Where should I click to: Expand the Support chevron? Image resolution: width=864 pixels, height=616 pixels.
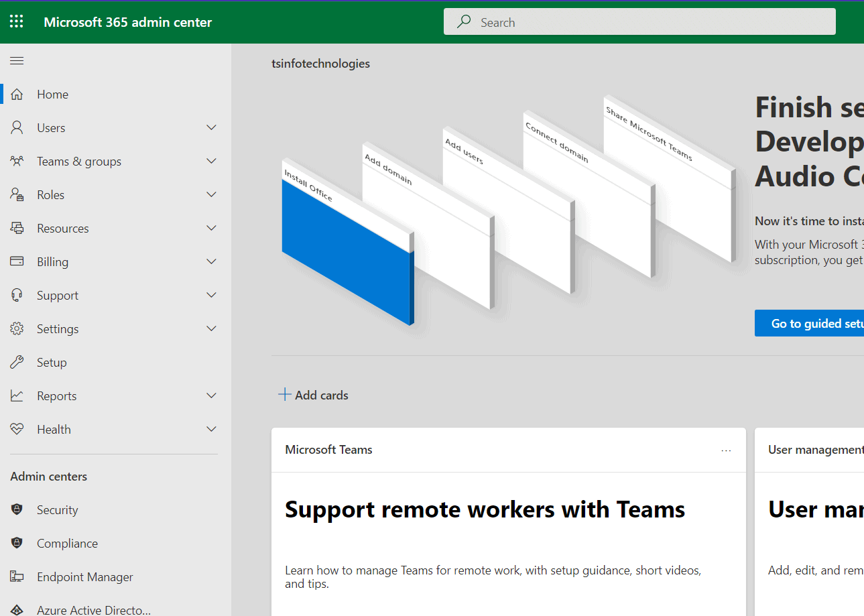click(211, 296)
